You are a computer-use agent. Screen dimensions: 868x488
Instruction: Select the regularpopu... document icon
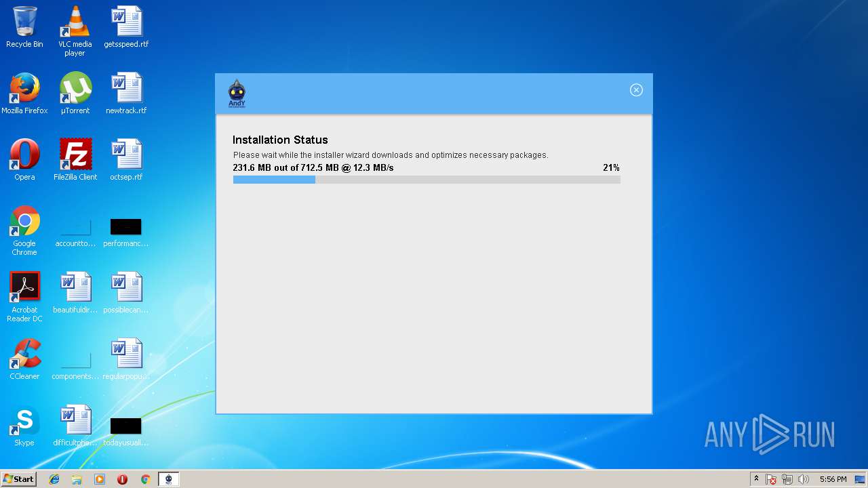pos(126,359)
